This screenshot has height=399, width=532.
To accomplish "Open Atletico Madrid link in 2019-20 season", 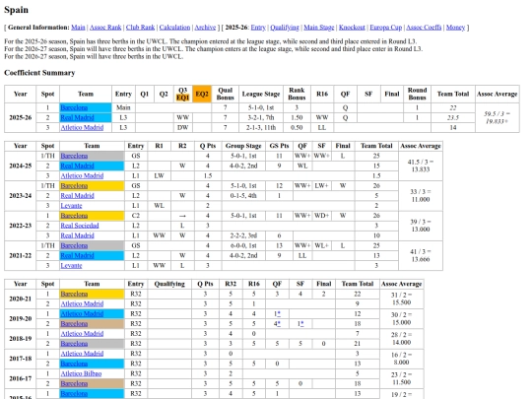I will point(82,314).
